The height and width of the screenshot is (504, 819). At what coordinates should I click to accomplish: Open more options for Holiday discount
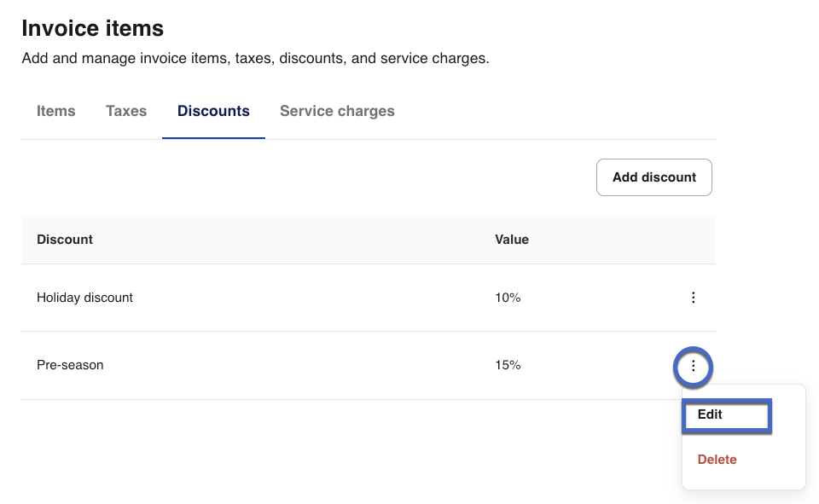point(694,298)
